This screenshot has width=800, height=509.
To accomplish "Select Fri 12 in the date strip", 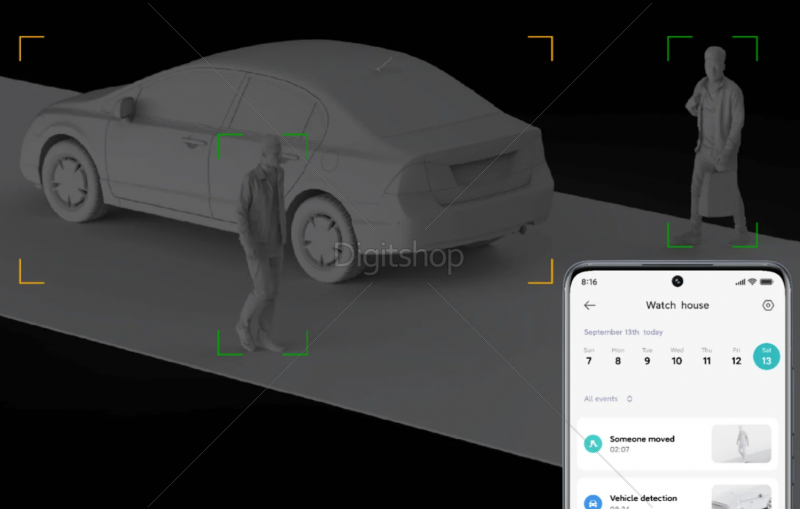I will tap(736, 357).
